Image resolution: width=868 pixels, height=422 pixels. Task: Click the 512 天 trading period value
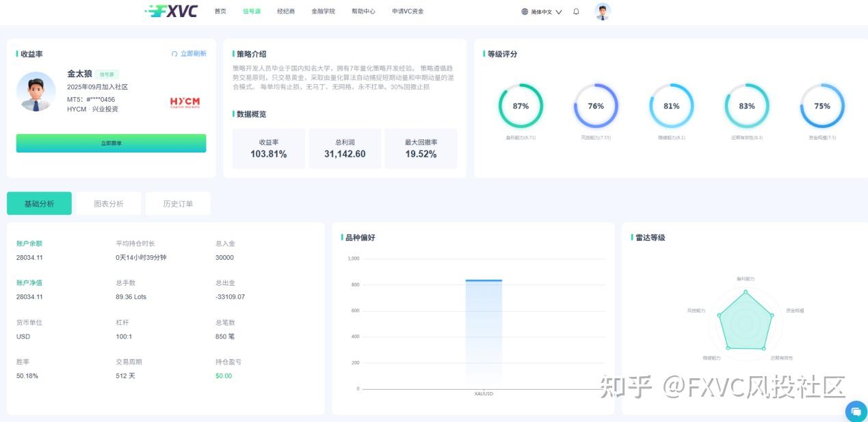pos(125,376)
